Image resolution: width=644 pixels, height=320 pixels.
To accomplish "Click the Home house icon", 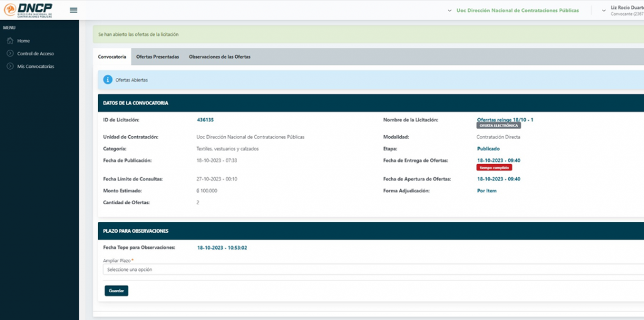I will click(x=10, y=41).
